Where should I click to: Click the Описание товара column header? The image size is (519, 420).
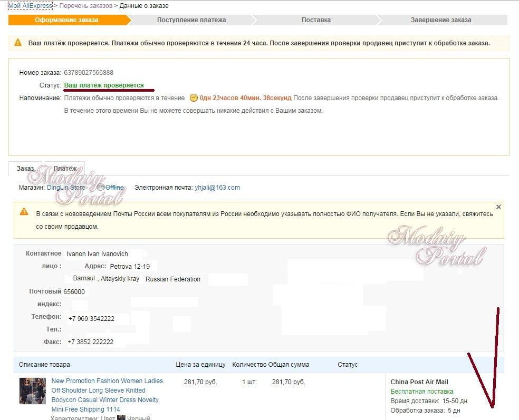pos(44,365)
